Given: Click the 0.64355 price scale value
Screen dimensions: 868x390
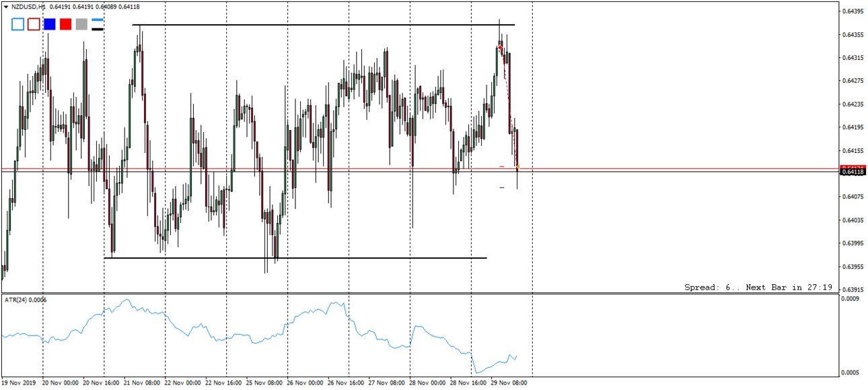Looking at the screenshot, I should point(852,34).
